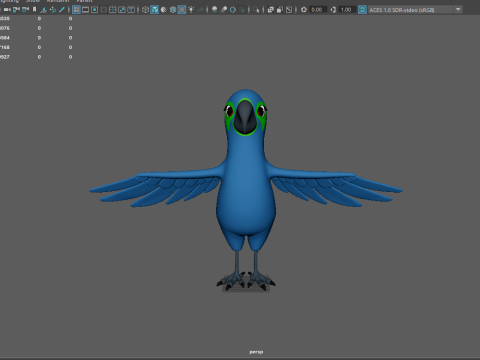
Task: Toggle Screen Space Ambient Occlusion icon
Action: tap(215, 10)
